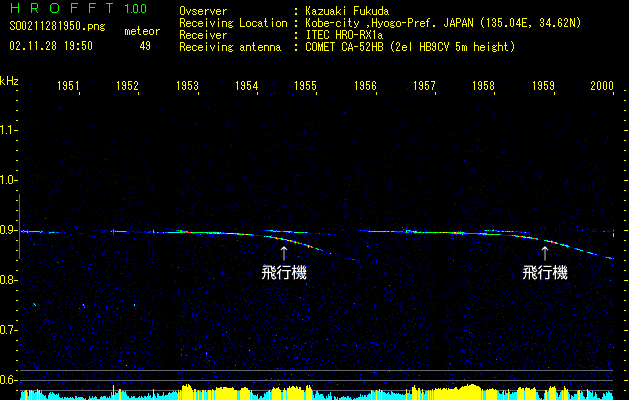Viewport: 629px width, 400px height.
Task: Select the 1957 time tick
Action: [x=425, y=87]
